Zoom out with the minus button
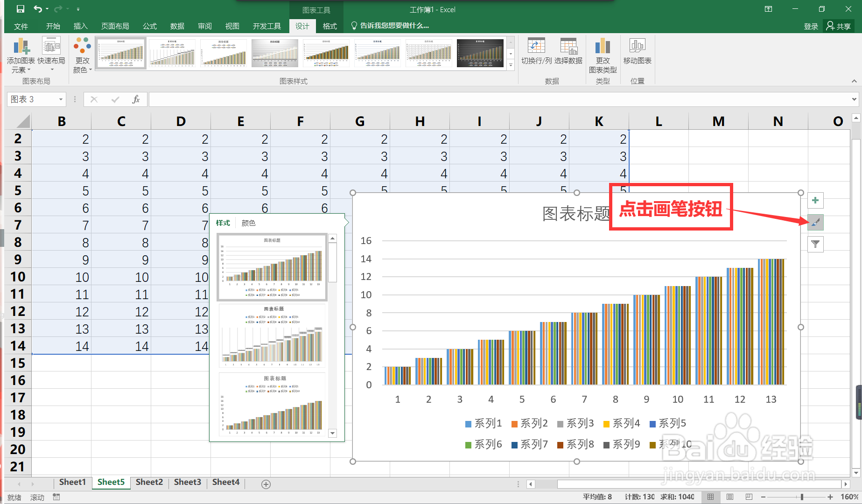 point(764,497)
